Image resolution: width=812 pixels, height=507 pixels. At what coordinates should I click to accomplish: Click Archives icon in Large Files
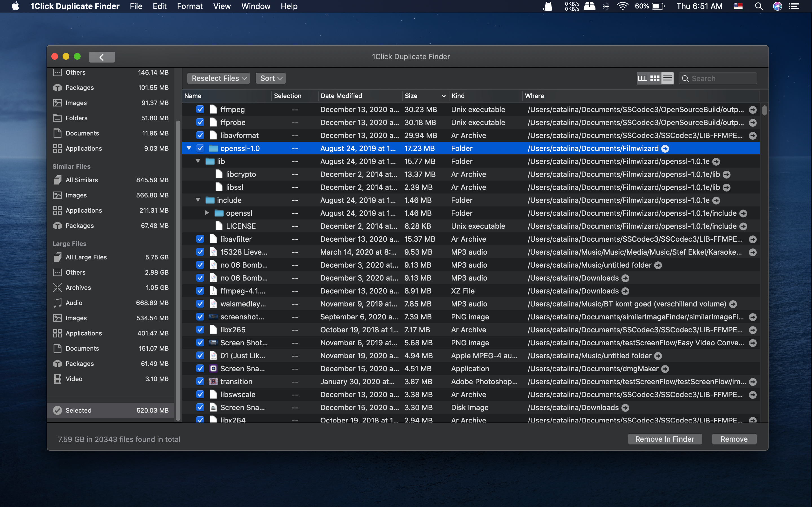coord(58,287)
